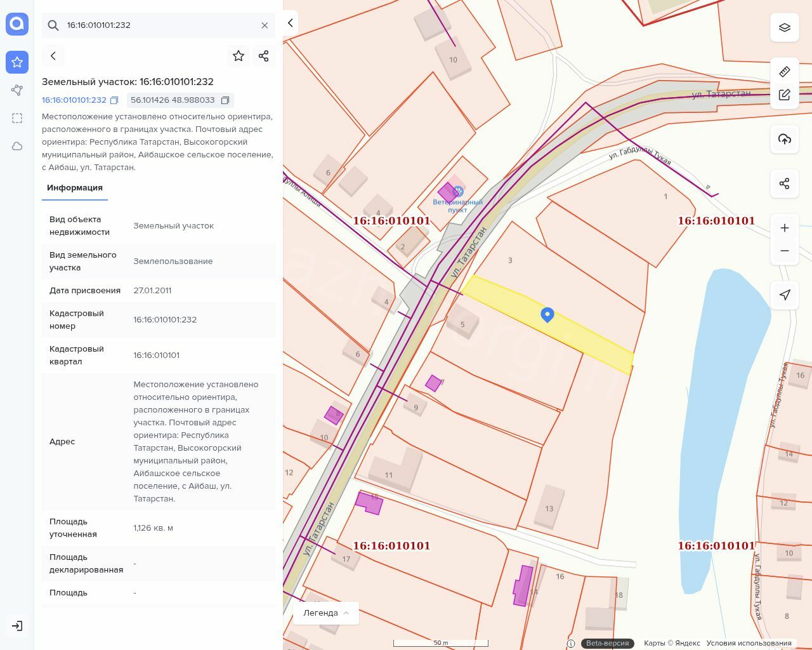Expand the Легенда panel
This screenshot has width=812, height=650.
(x=326, y=613)
